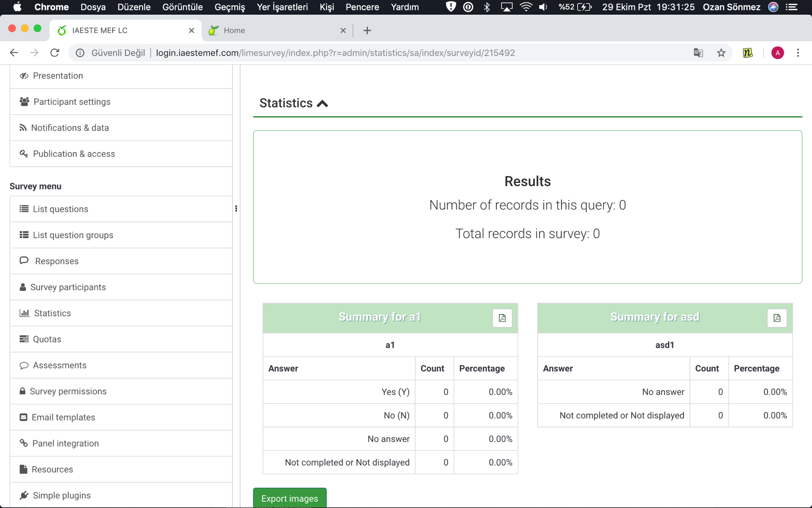Bookmark the page with the star icon
The width and height of the screenshot is (812, 508).
pos(722,53)
